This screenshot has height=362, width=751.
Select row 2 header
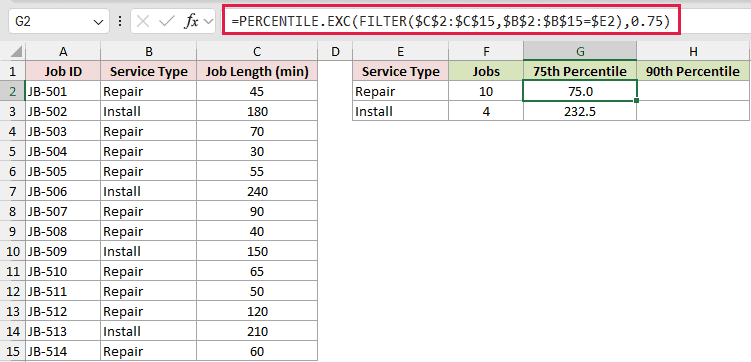pos(12,91)
